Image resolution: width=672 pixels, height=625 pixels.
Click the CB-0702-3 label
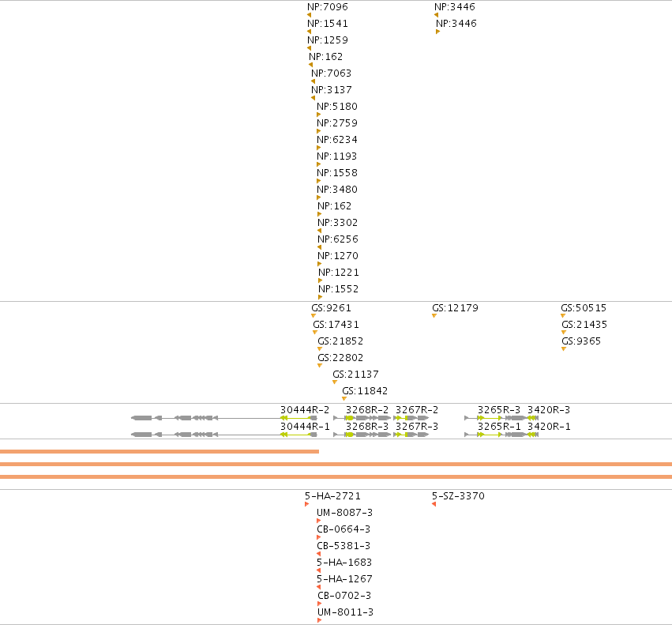click(x=344, y=596)
